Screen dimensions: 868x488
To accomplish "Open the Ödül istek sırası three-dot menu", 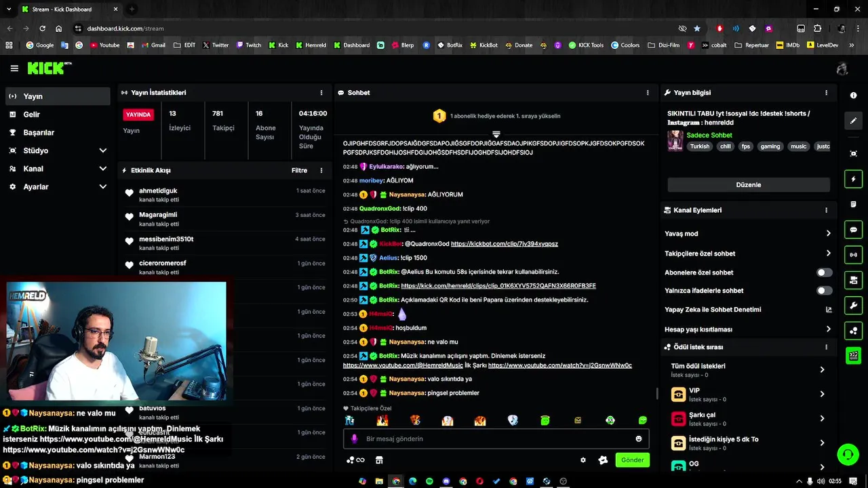I will (x=826, y=347).
